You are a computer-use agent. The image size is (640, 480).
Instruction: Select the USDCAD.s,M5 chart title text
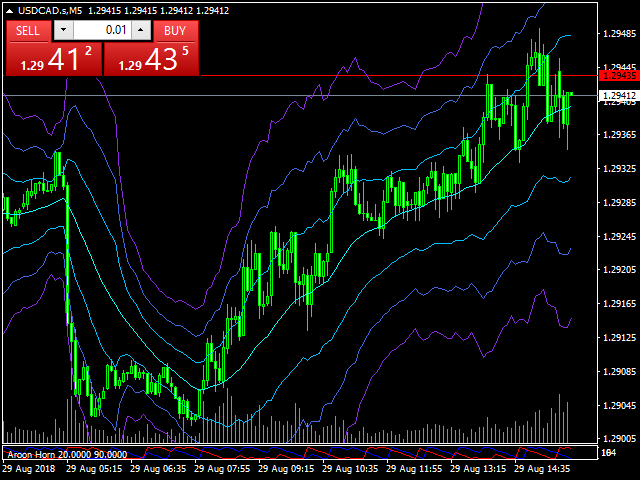click(x=49, y=11)
